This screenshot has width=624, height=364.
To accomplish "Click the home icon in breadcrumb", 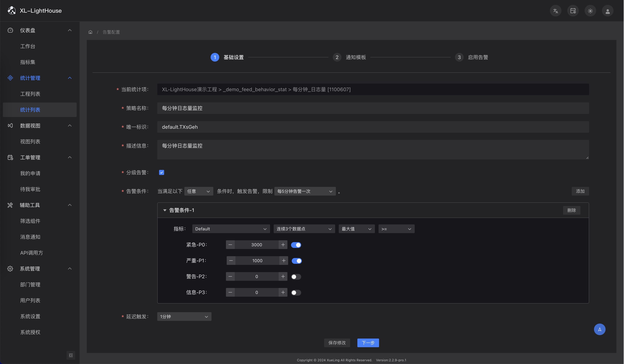I will pyautogui.click(x=90, y=32).
